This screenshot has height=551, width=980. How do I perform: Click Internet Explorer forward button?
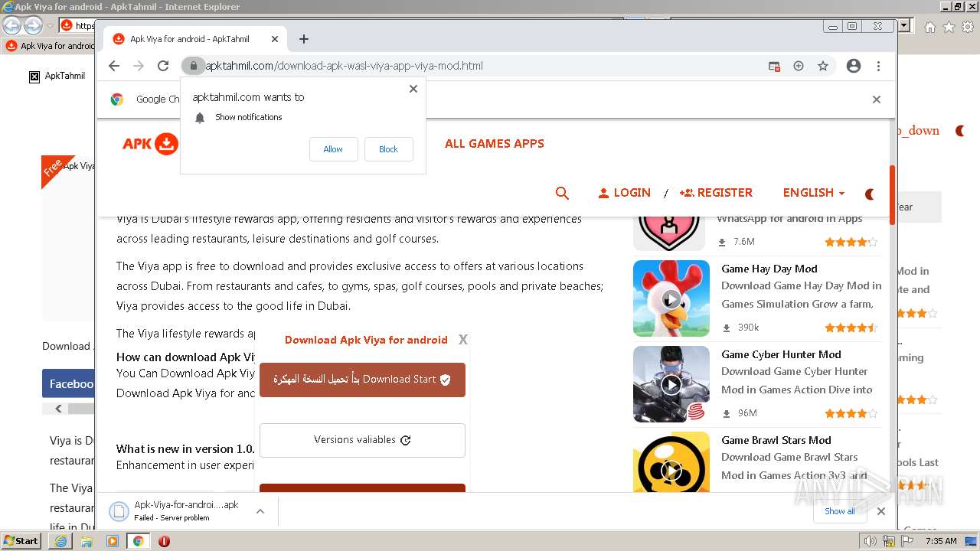pos(33,26)
